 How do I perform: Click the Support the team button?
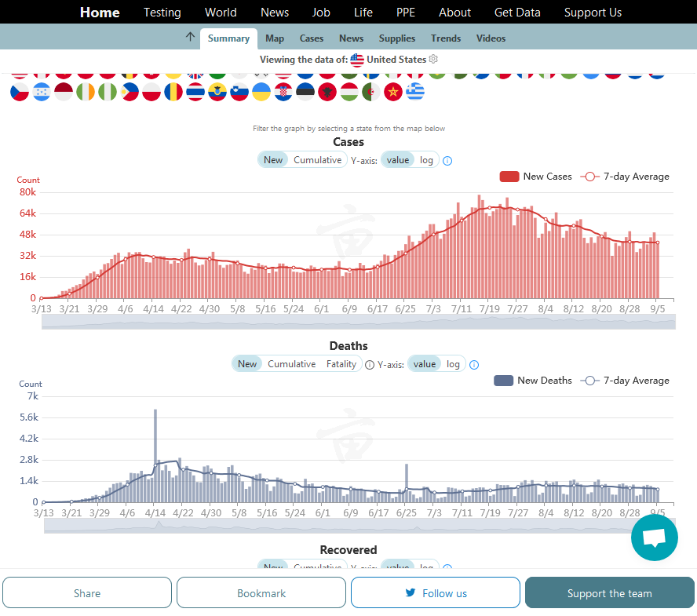click(609, 593)
